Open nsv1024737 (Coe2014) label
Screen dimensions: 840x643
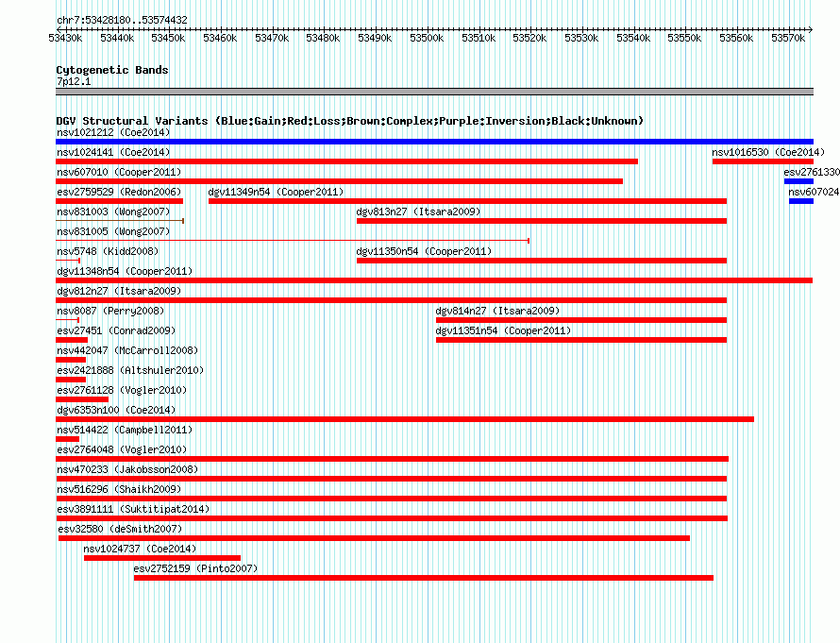click(x=140, y=549)
